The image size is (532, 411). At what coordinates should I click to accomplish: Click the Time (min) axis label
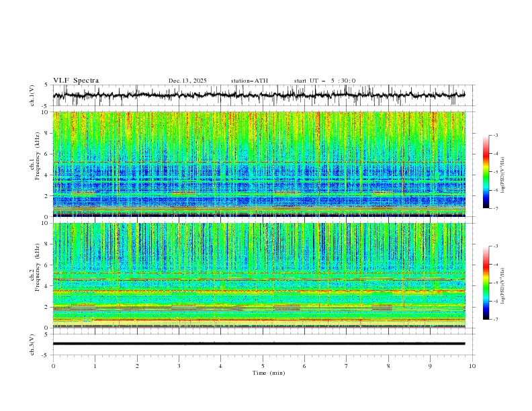(x=268, y=372)
